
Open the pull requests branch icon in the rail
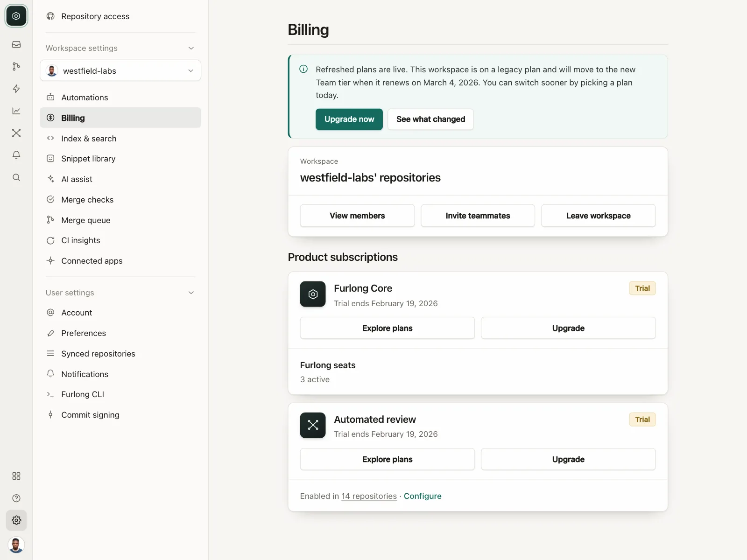pyautogui.click(x=16, y=66)
